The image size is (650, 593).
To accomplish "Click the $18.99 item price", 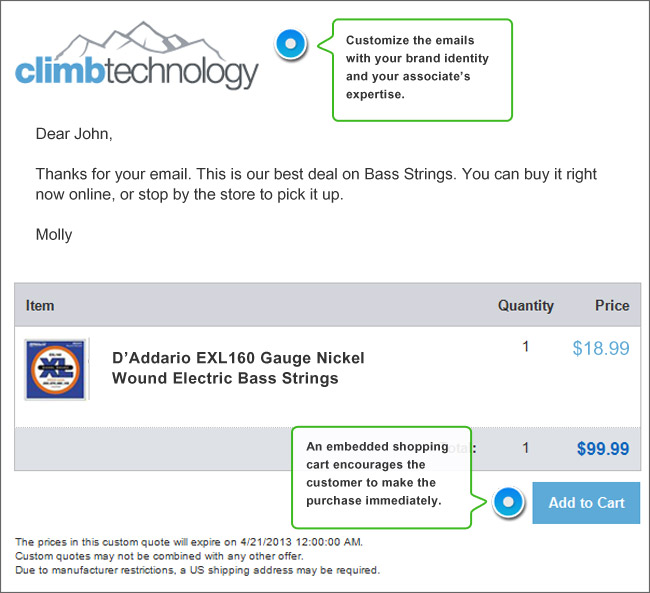I will pos(601,348).
